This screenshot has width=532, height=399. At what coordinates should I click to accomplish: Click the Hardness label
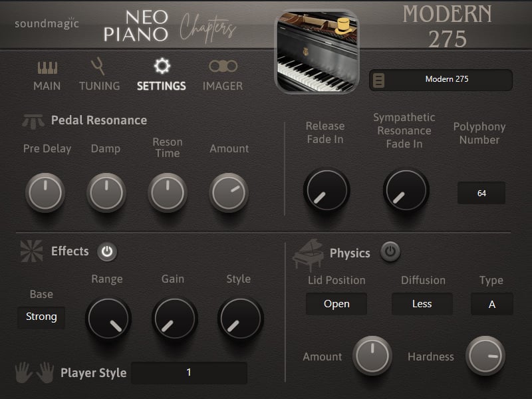431,356
